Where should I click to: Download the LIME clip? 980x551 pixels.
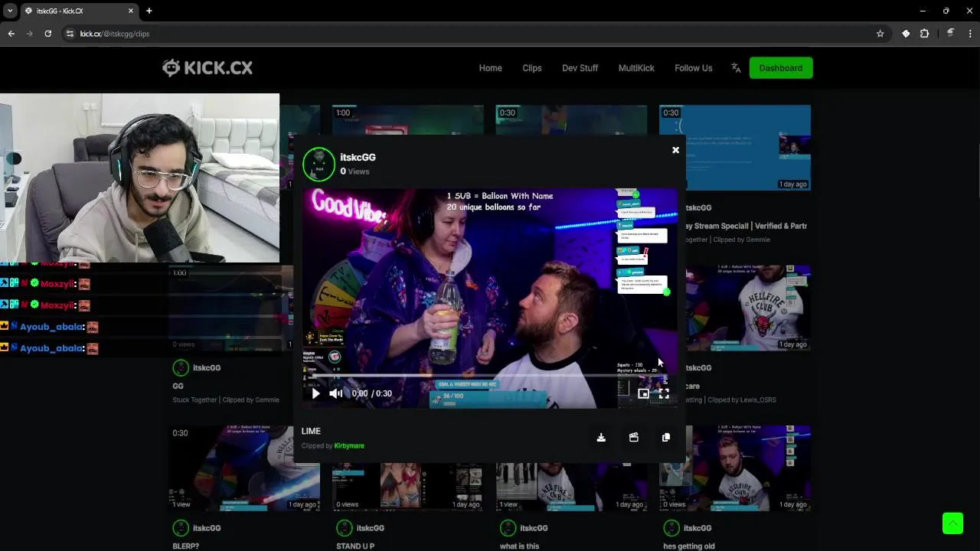(x=601, y=437)
